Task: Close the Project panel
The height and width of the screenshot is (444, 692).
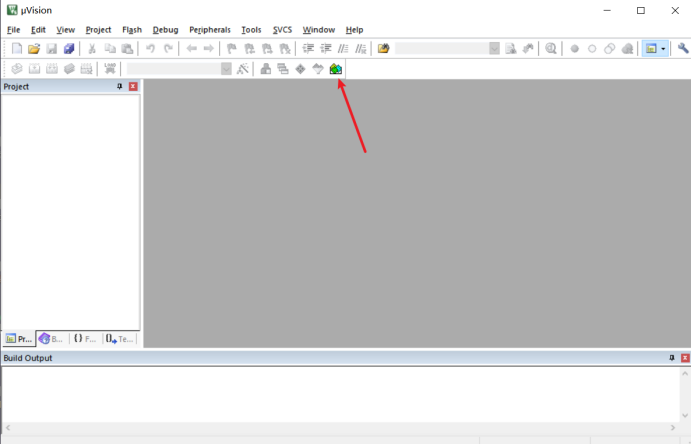Action: [x=133, y=87]
